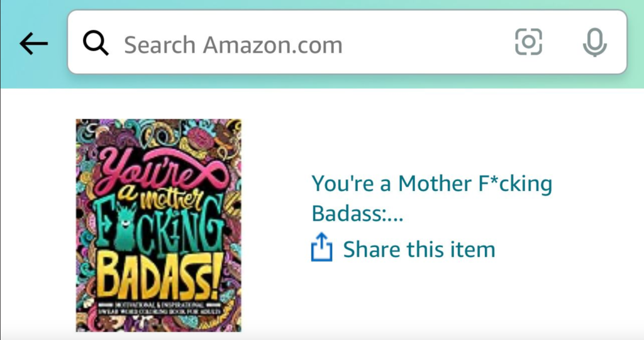Click the magnifying glass search icon
644x340 pixels.
(x=96, y=43)
